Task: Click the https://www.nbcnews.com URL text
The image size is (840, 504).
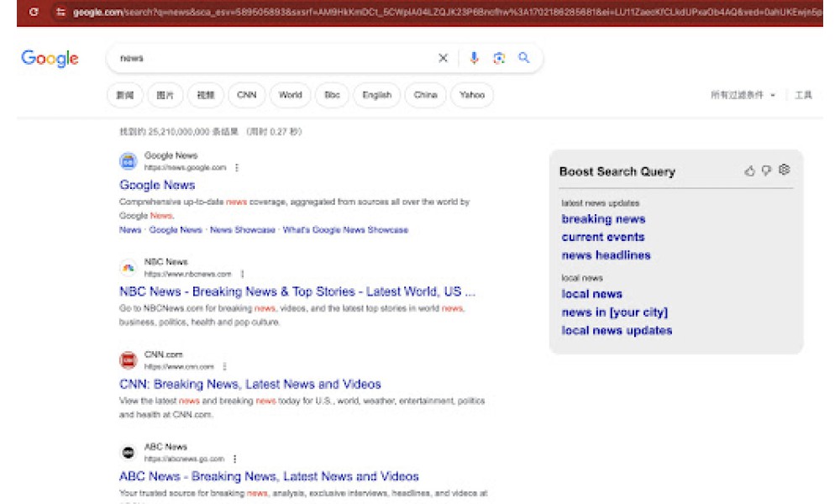Action: tap(187, 274)
